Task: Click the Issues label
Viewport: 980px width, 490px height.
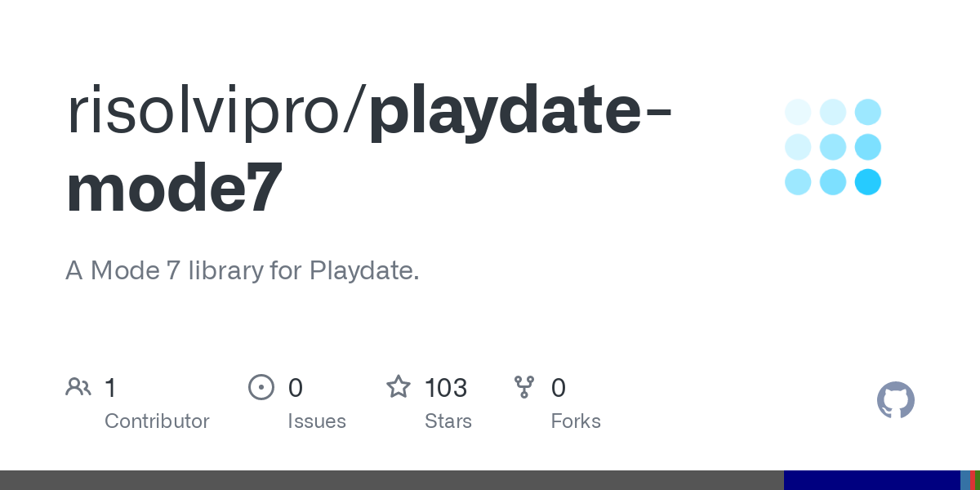Action: click(317, 421)
